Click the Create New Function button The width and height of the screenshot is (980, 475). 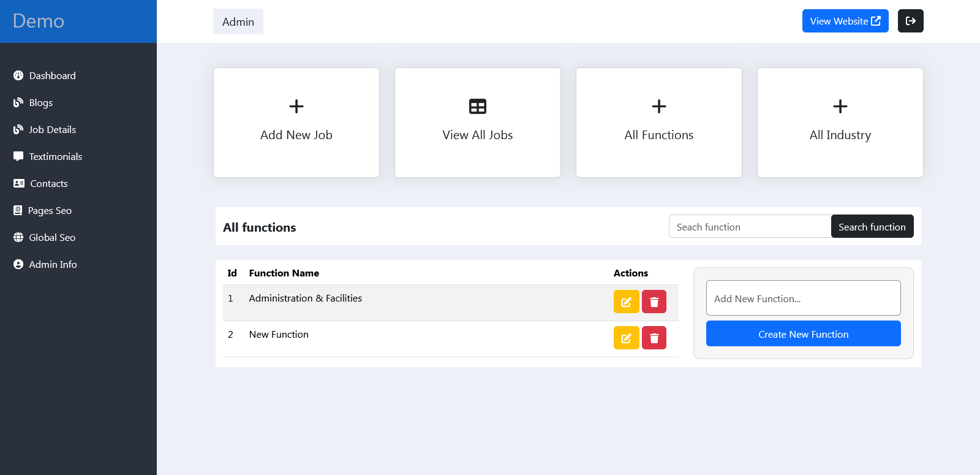(x=803, y=334)
